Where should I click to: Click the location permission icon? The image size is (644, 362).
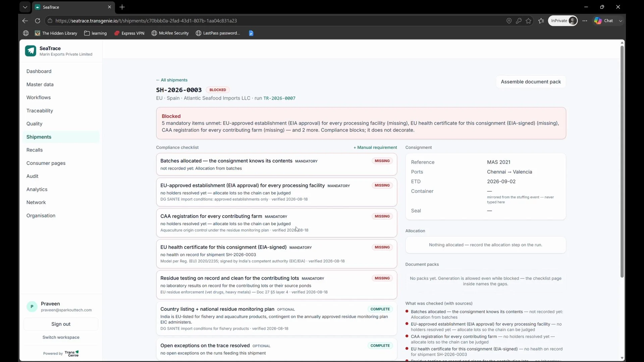(x=509, y=21)
